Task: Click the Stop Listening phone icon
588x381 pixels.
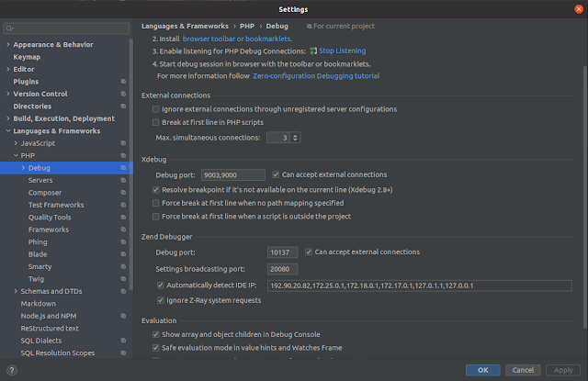Action: [x=313, y=51]
